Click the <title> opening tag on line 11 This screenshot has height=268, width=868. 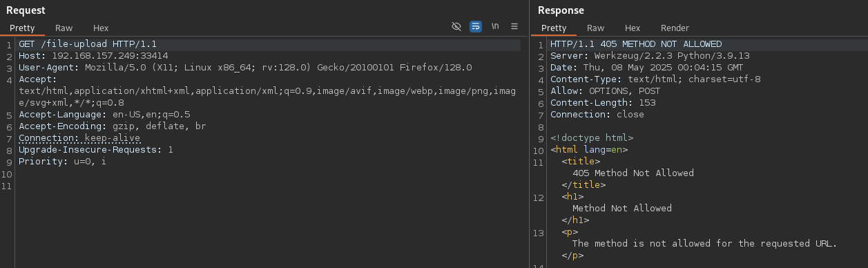tap(581, 162)
